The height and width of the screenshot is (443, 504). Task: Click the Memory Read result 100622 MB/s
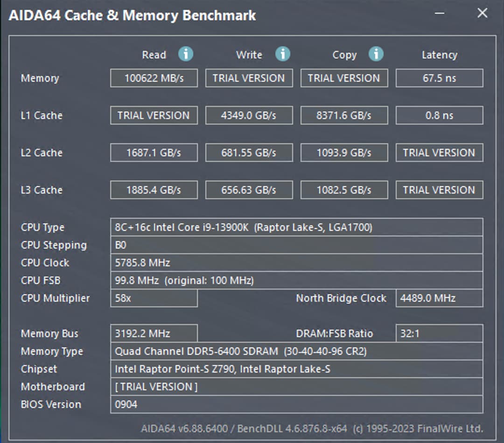coord(154,78)
